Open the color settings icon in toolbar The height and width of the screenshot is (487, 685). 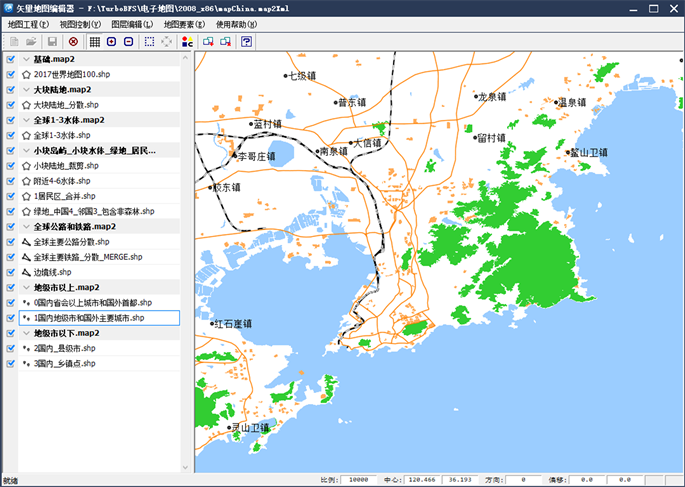[187, 42]
